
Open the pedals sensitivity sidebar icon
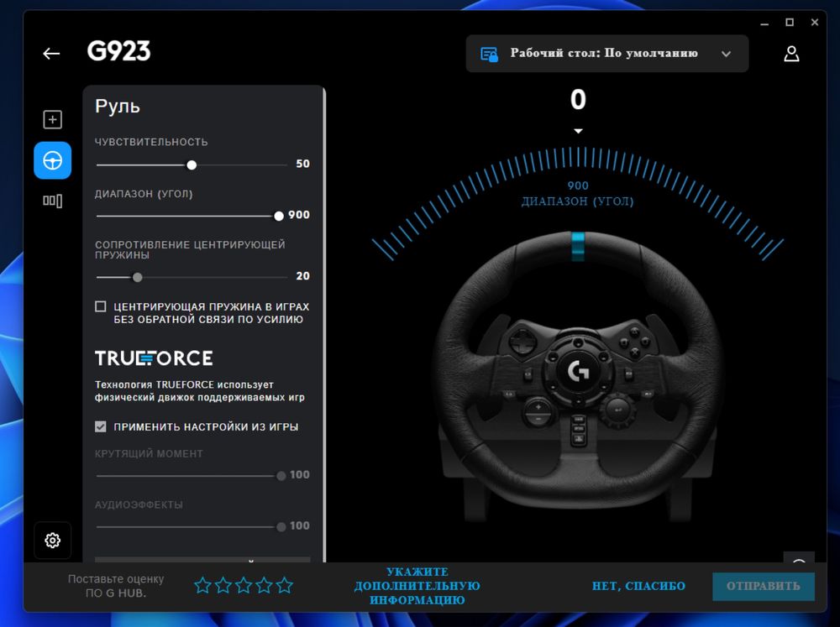tap(52, 201)
